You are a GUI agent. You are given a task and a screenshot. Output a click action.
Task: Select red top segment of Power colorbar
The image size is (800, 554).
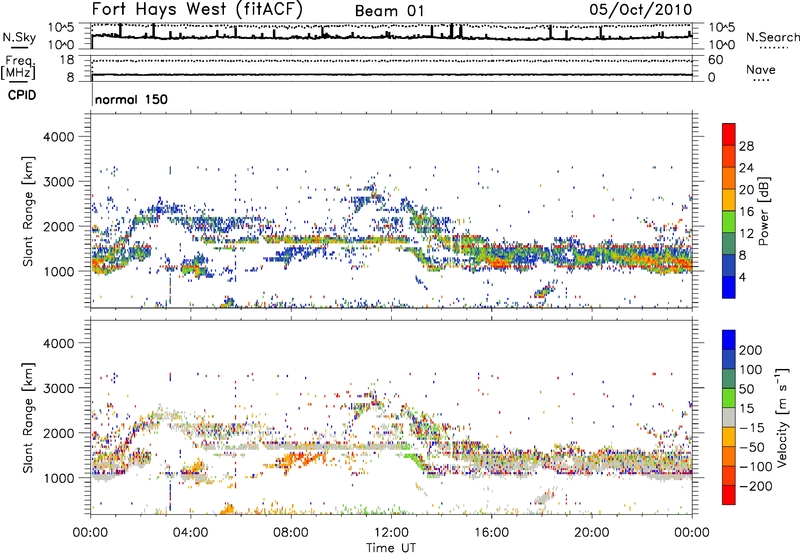[729, 134]
